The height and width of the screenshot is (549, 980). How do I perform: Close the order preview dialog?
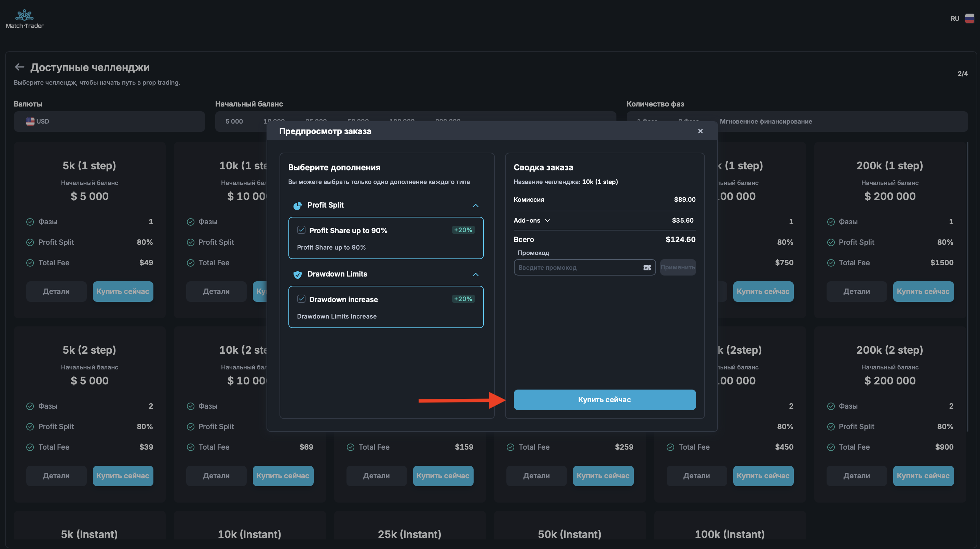coord(700,131)
